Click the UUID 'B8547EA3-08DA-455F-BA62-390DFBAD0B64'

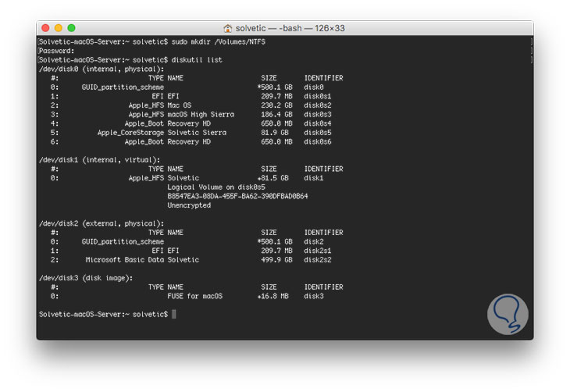click(237, 196)
